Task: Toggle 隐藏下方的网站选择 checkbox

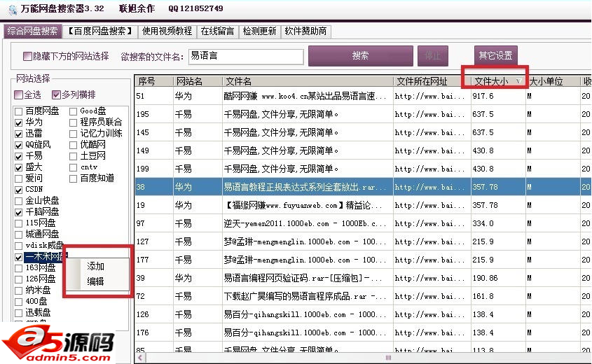Action: tap(27, 56)
